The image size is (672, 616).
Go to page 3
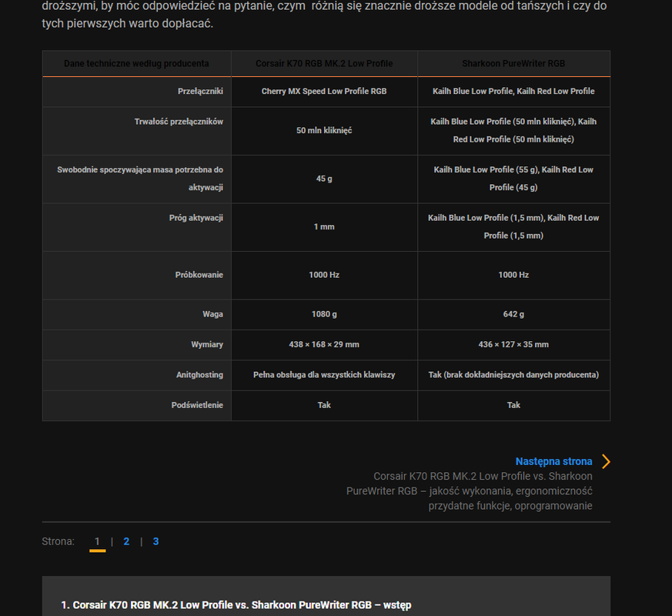coord(155,541)
